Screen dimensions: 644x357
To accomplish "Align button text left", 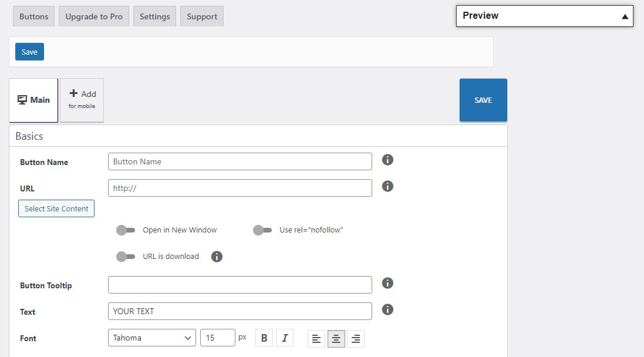I will click(x=316, y=339).
